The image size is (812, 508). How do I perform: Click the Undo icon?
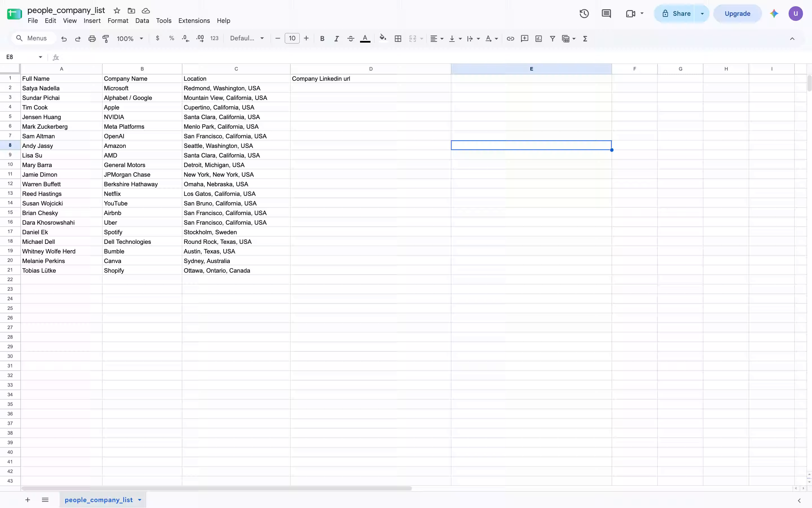click(x=64, y=39)
